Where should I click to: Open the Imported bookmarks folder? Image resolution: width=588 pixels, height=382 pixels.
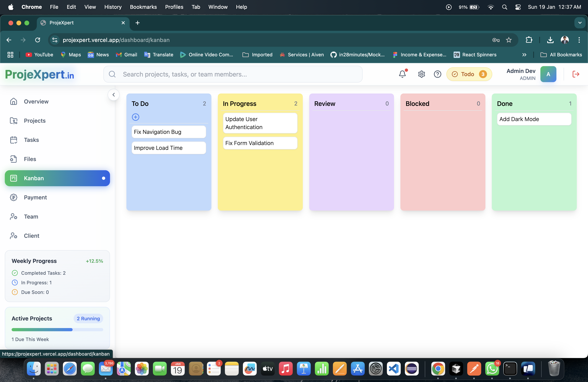[x=257, y=55]
